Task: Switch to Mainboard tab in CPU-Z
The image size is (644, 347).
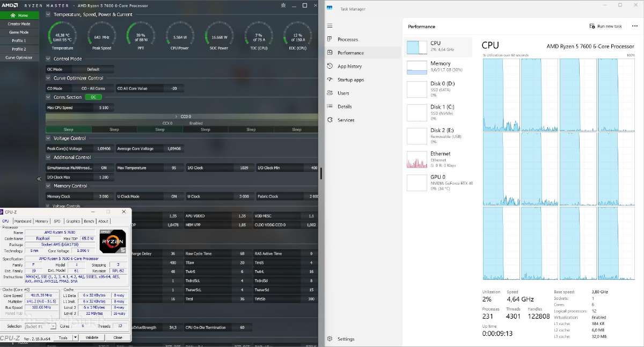Action: tap(23, 221)
